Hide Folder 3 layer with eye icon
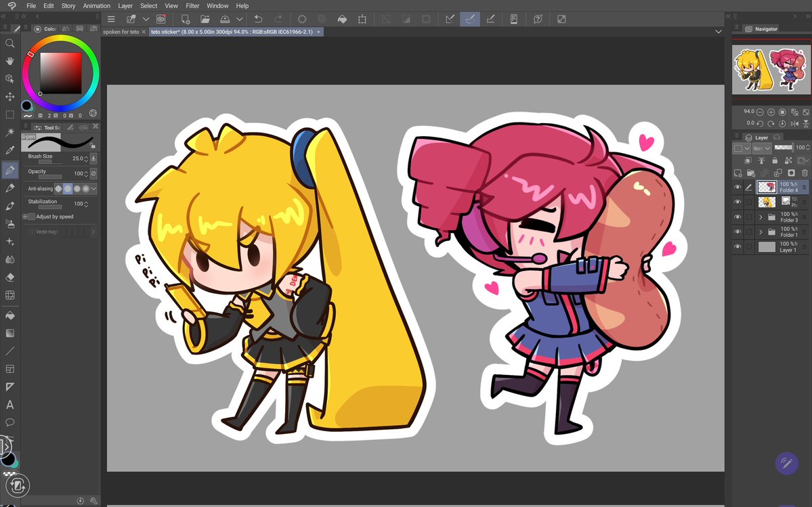The image size is (812, 507). click(x=738, y=217)
